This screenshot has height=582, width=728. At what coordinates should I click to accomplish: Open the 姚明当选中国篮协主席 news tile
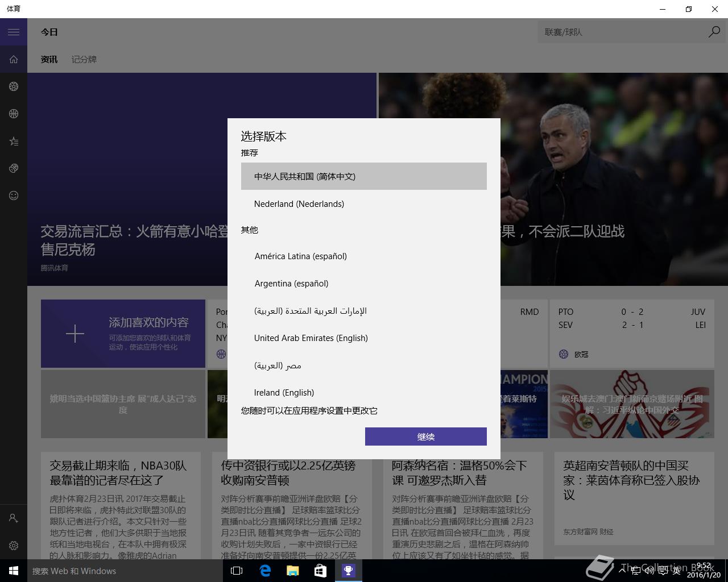point(123,404)
